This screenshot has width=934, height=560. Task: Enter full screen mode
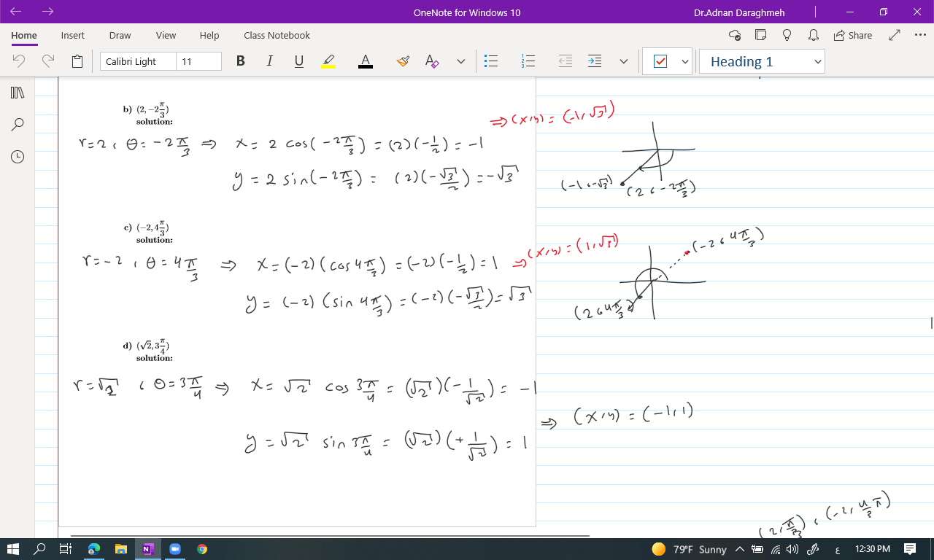point(895,35)
